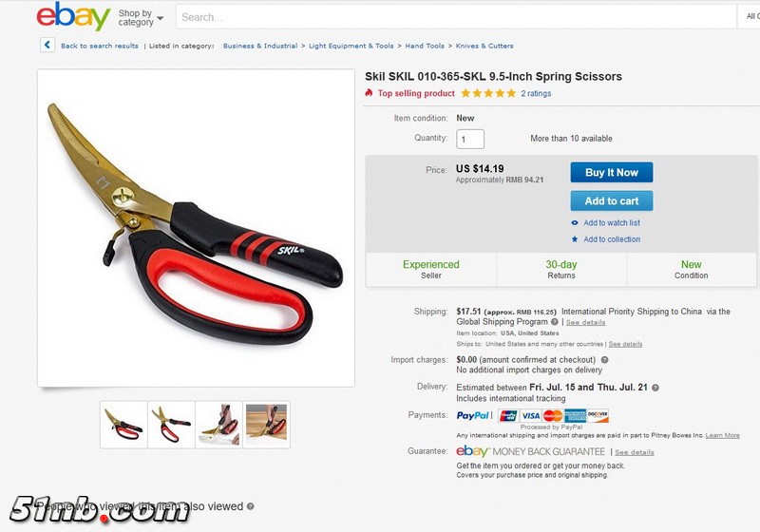Click the five-star rating icons
760x532 pixels.
(488, 93)
